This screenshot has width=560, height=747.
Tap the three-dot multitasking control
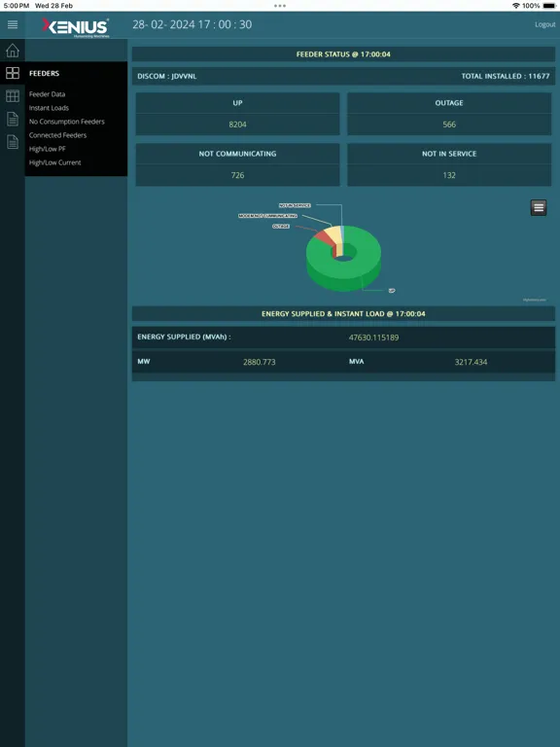[x=280, y=6]
